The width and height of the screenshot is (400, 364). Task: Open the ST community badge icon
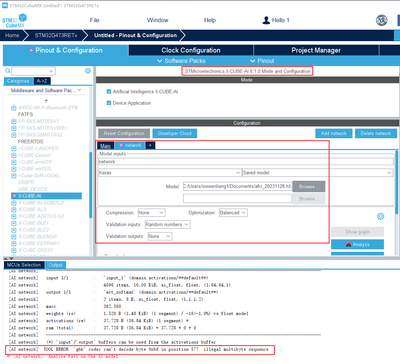pos(381,20)
